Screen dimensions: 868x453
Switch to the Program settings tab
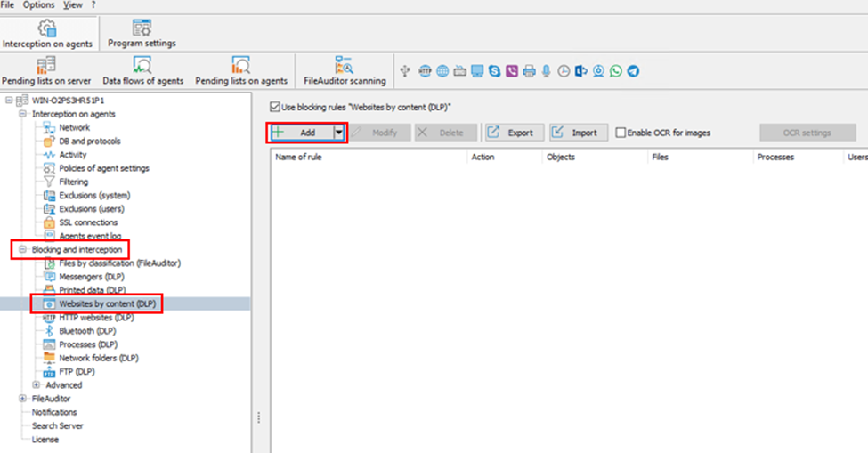click(142, 33)
